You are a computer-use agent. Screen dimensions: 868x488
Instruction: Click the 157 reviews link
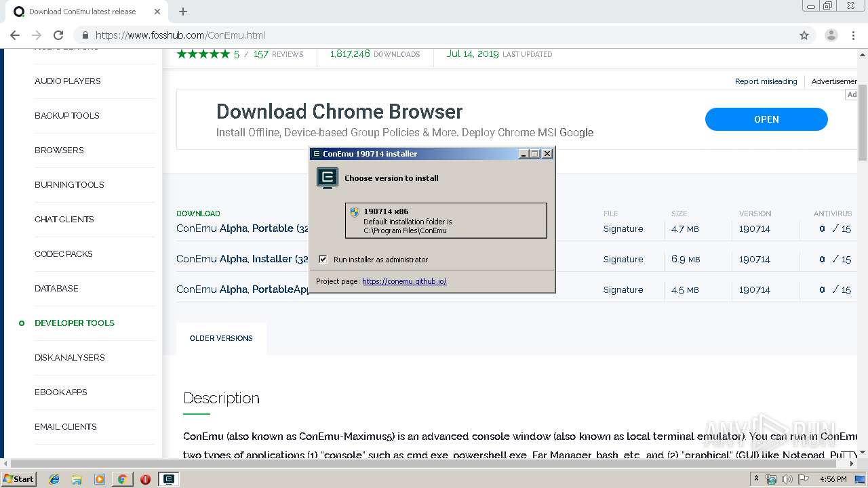pos(278,54)
